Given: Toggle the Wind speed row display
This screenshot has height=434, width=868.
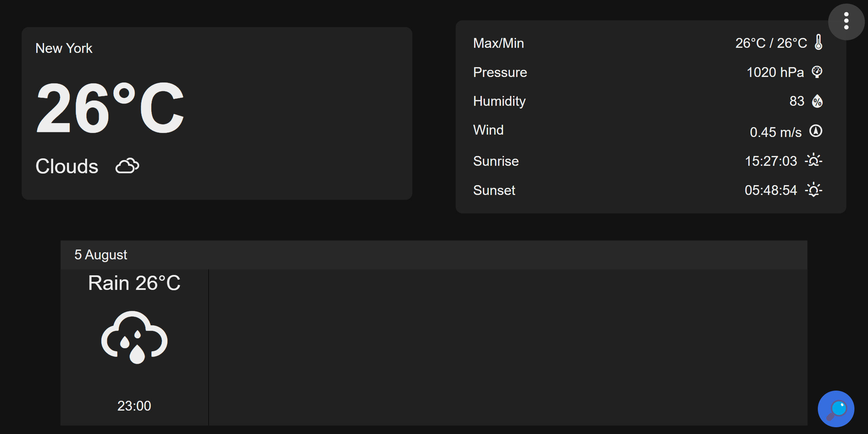Looking at the screenshot, I should point(644,130).
